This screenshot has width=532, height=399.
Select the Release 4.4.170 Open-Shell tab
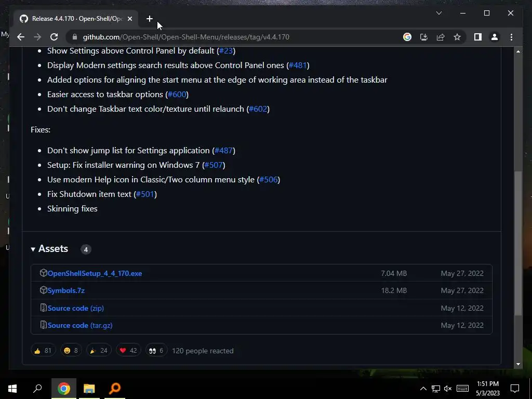(76, 19)
